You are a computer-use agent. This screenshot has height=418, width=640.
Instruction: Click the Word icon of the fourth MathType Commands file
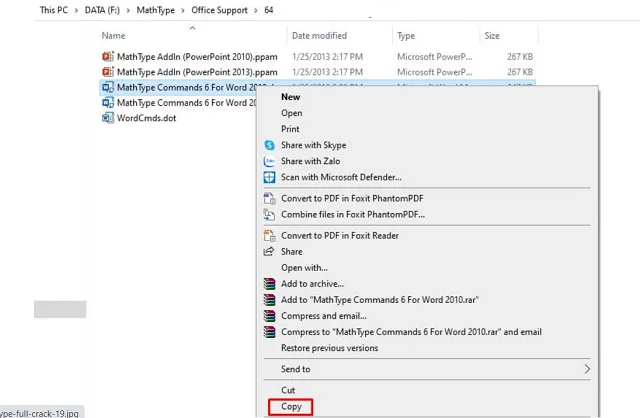[108, 102]
